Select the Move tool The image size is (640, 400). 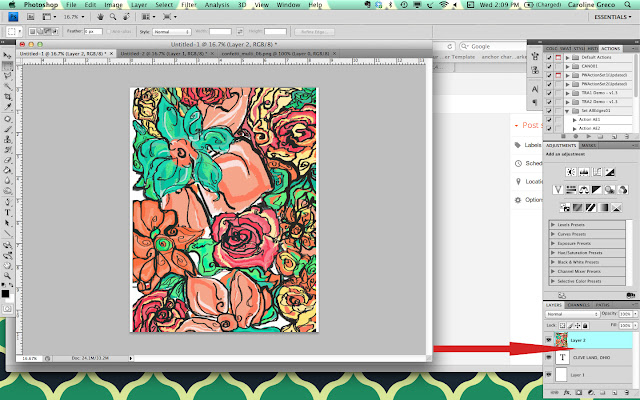pyautogui.click(x=7, y=56)
